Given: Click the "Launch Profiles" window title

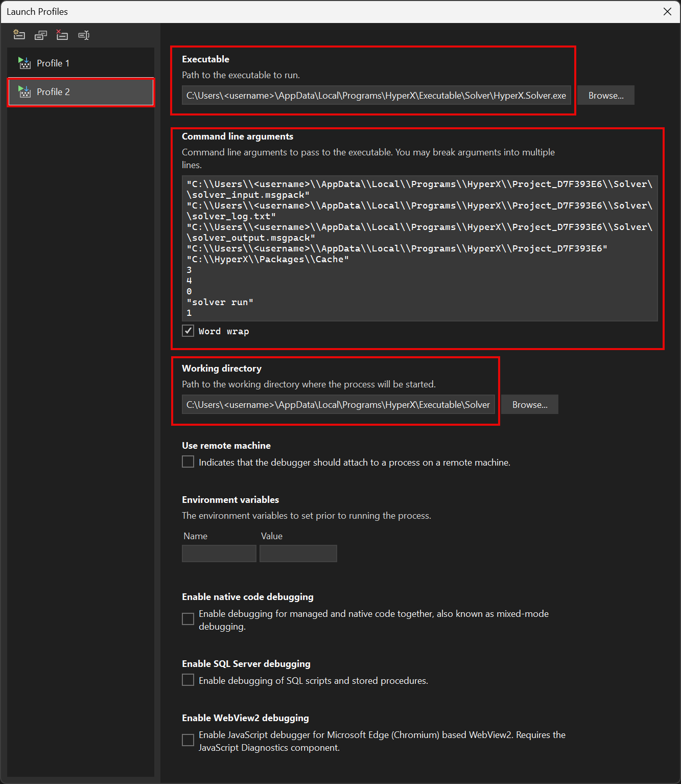Looking at the screenshot, I should 37,12.
